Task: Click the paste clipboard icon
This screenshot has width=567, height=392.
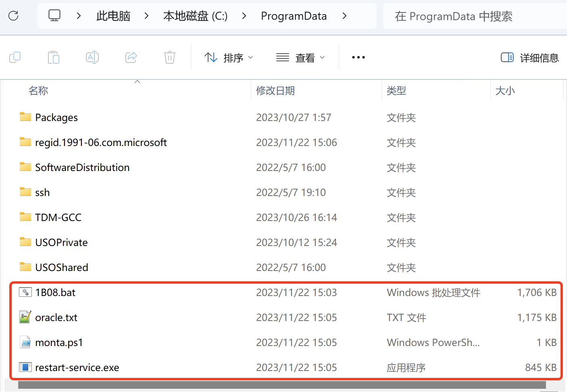Action: tap(53, 57)
